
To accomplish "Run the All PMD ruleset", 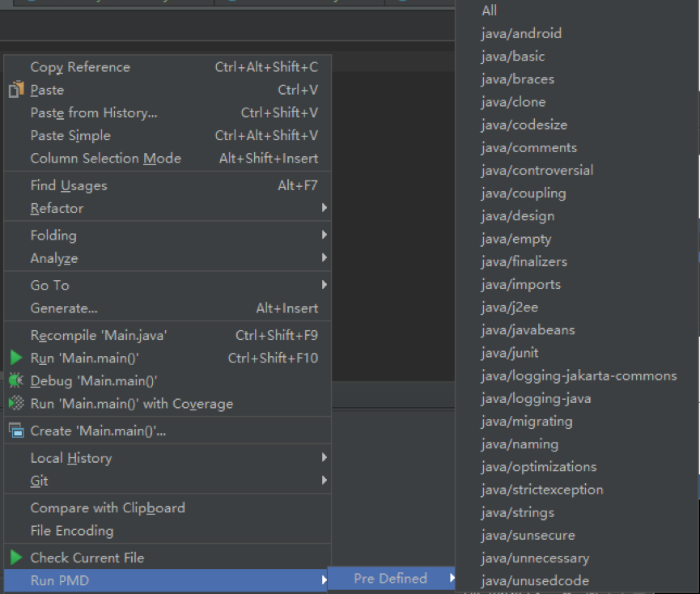I will click(x=577, y=11).
